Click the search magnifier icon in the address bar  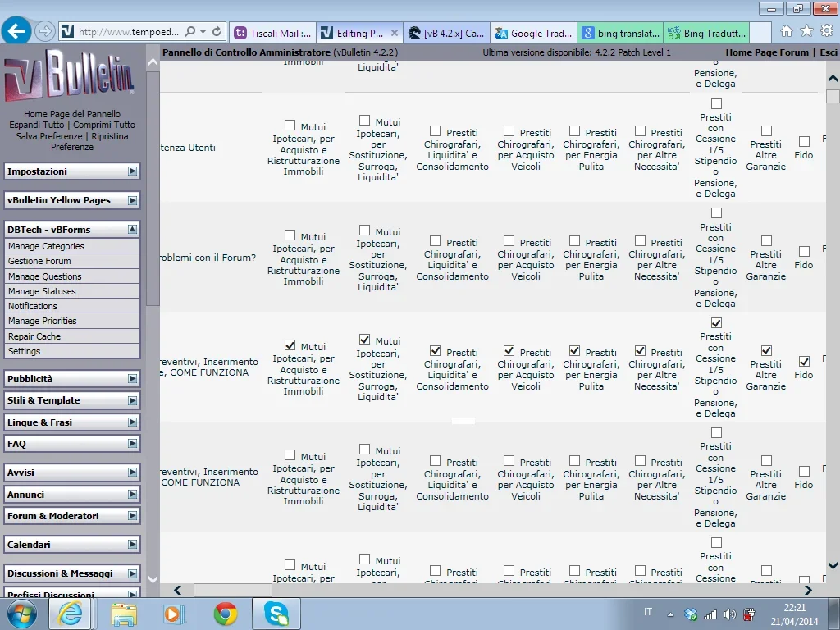click(x=190, y=32)
